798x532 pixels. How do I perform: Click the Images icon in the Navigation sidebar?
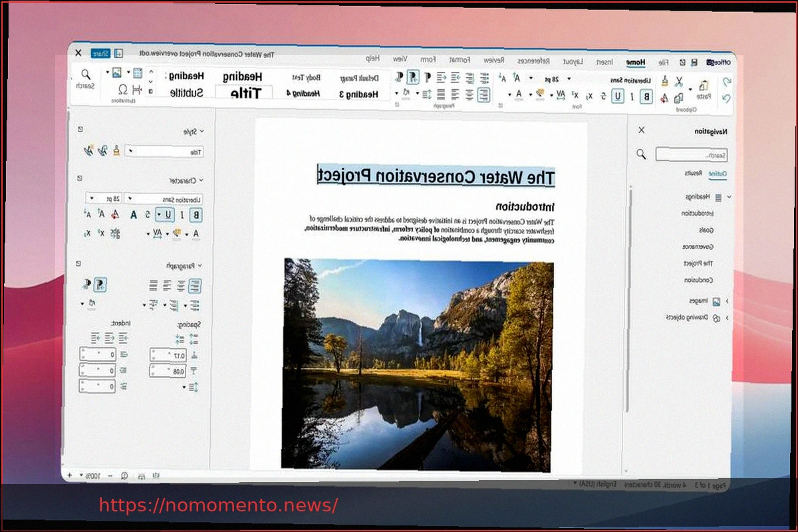tap(717, 301)
